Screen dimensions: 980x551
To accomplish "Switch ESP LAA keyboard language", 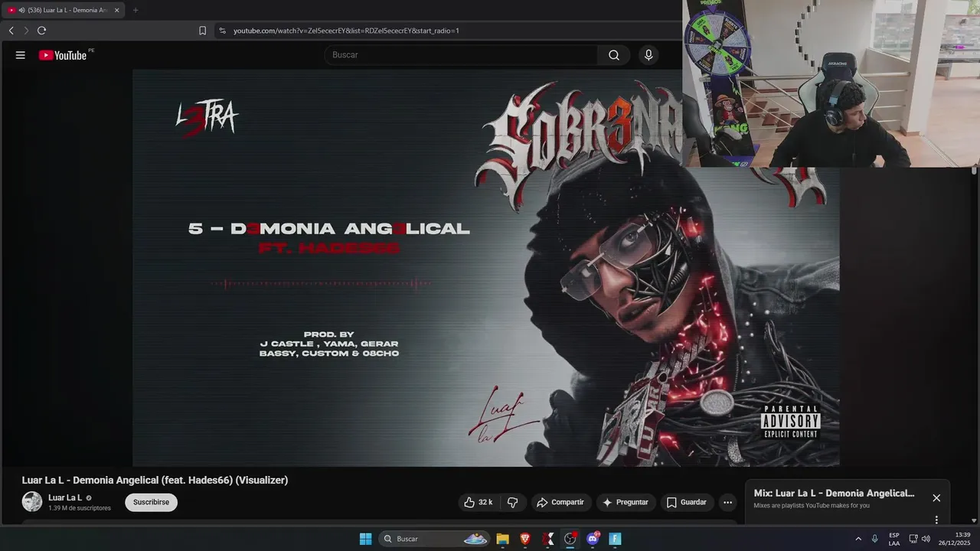I will (x=894, y=539).
